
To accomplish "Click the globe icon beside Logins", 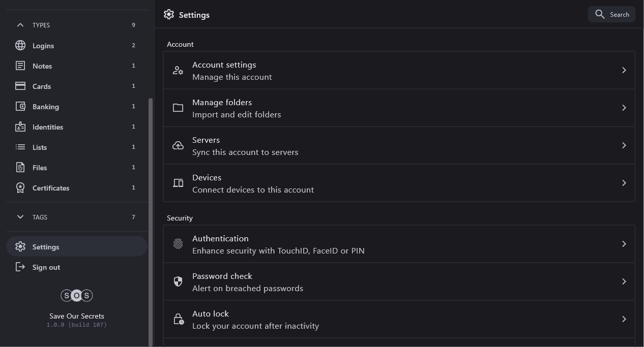I will pos(20,45).
